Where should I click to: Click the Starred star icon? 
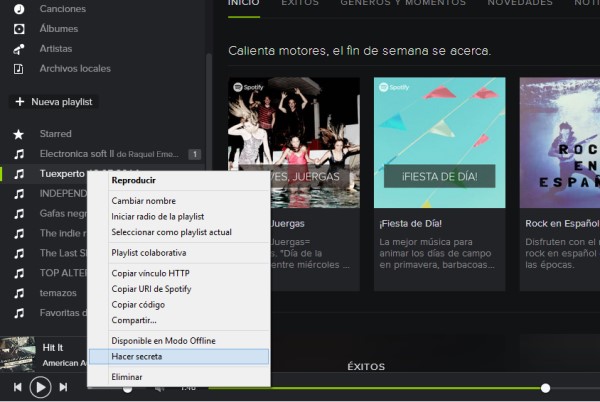[18, 134]
